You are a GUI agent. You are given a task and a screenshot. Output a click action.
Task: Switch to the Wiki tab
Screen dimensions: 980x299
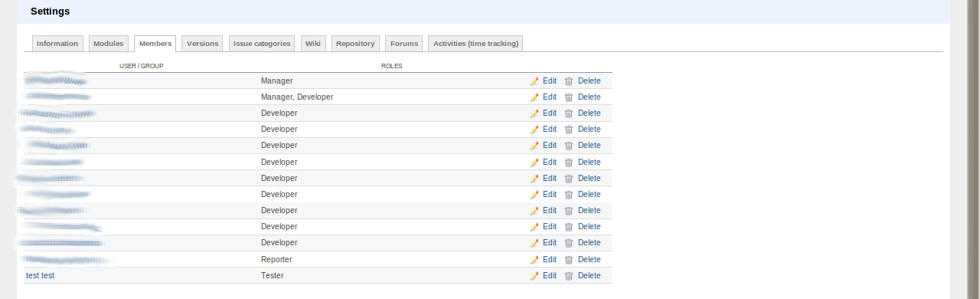tap(312, 44)
